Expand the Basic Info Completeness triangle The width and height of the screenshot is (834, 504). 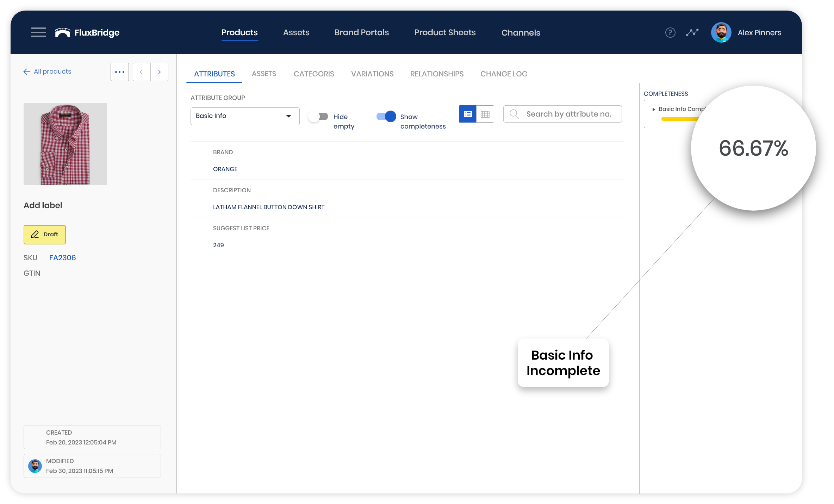[x=654, y=110]
